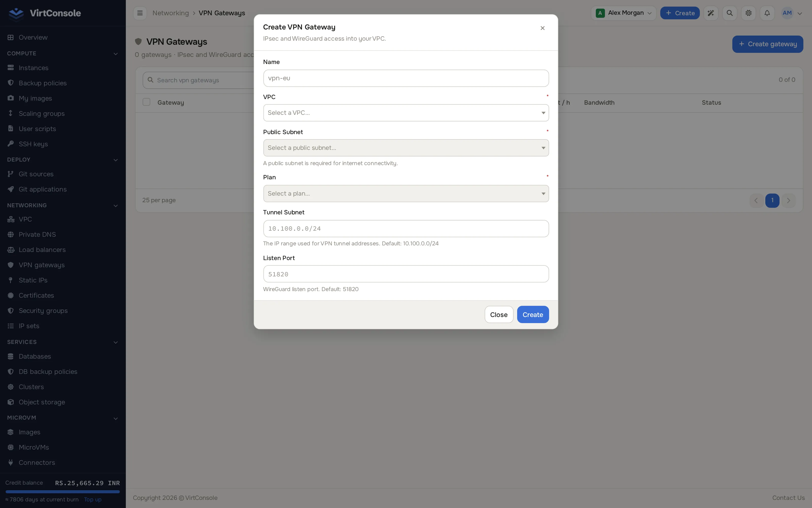Focus the Listen Port input field

(406, 274)
